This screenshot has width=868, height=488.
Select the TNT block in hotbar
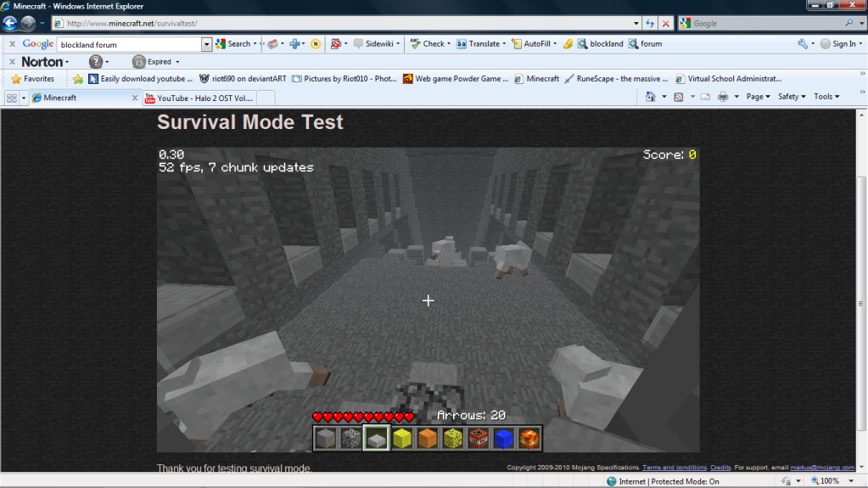479,438
